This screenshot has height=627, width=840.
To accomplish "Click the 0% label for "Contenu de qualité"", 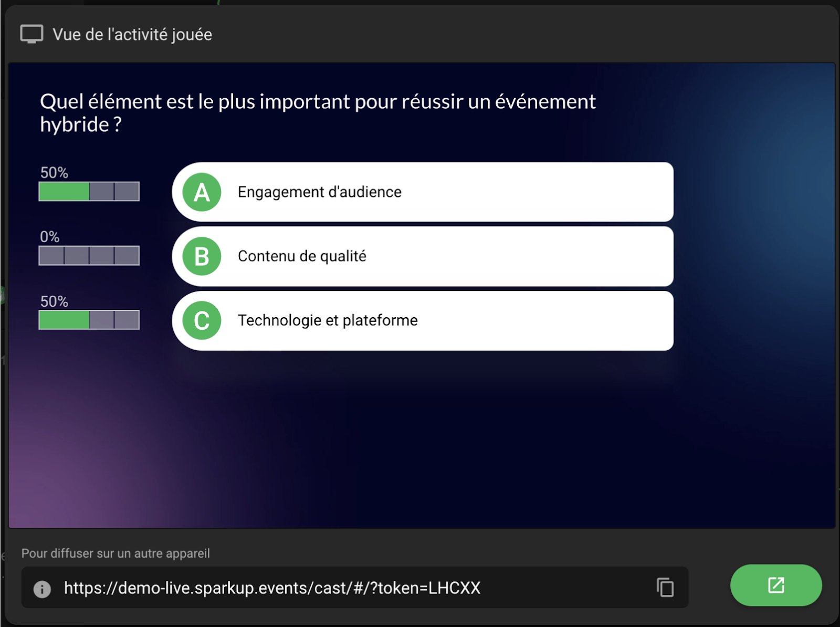I will click(x=50, y=237).
